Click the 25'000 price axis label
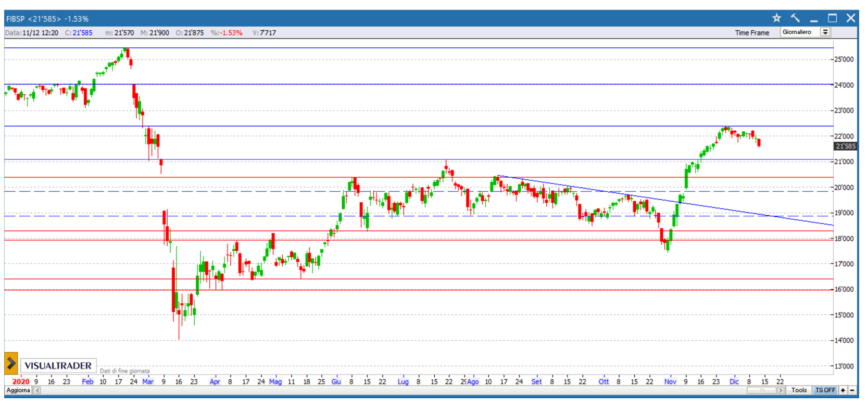Viewport: 868px width, 407px height. 844,59
